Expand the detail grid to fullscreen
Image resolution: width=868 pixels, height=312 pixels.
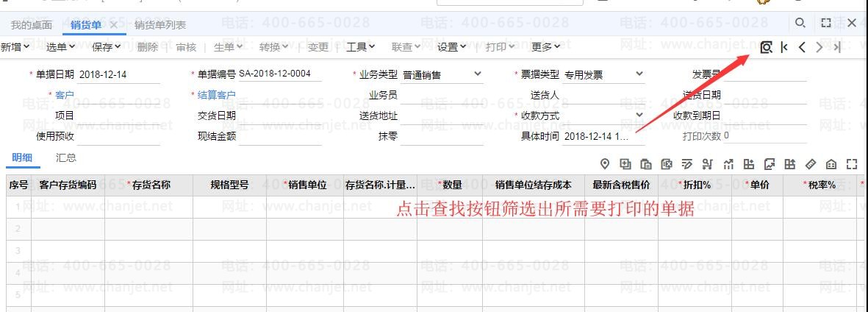coord(852,163)
